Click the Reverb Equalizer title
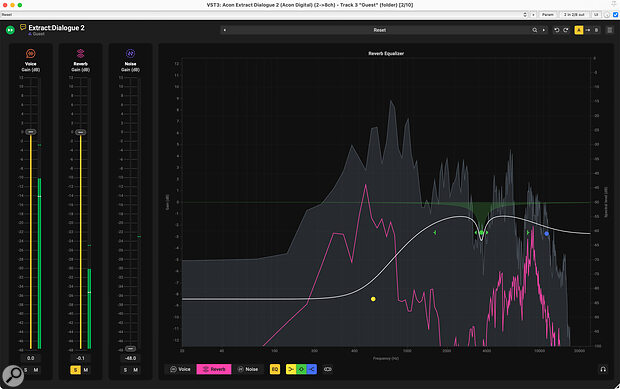Viewport: 620px width, 389px height. point(386,53)
